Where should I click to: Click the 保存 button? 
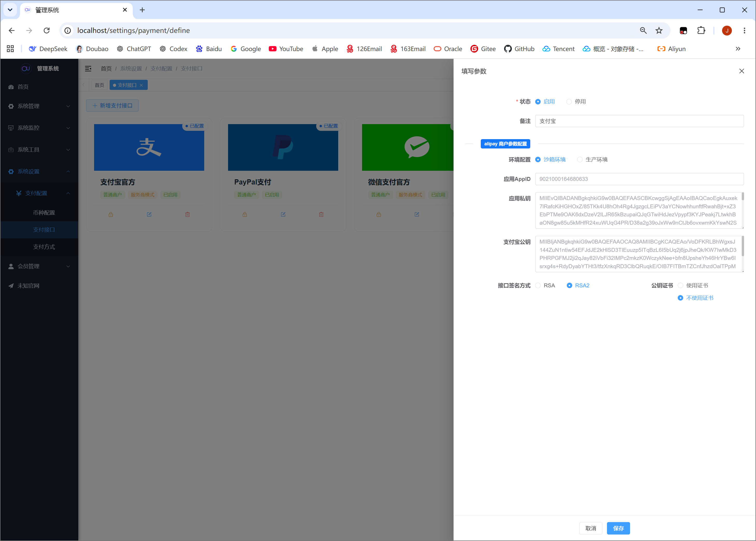coord(618,528)
